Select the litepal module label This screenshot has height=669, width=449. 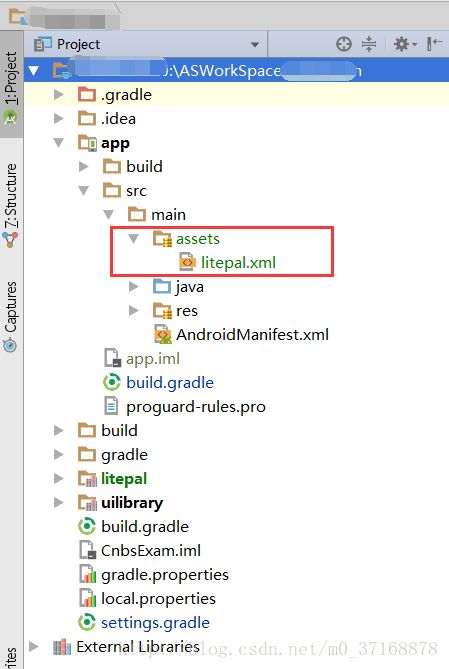click(124, 479)
